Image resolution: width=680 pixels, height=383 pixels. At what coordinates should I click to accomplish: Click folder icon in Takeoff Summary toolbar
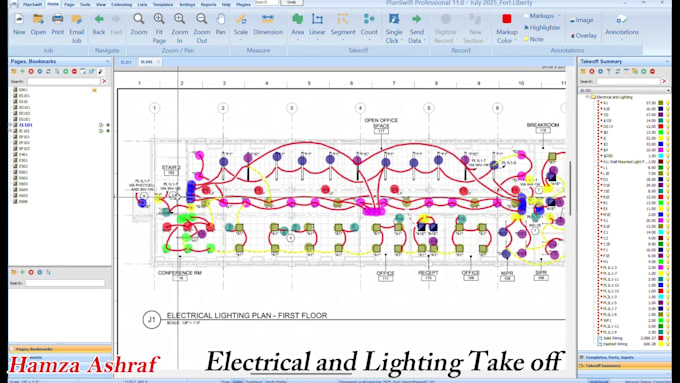coord(583,71)
